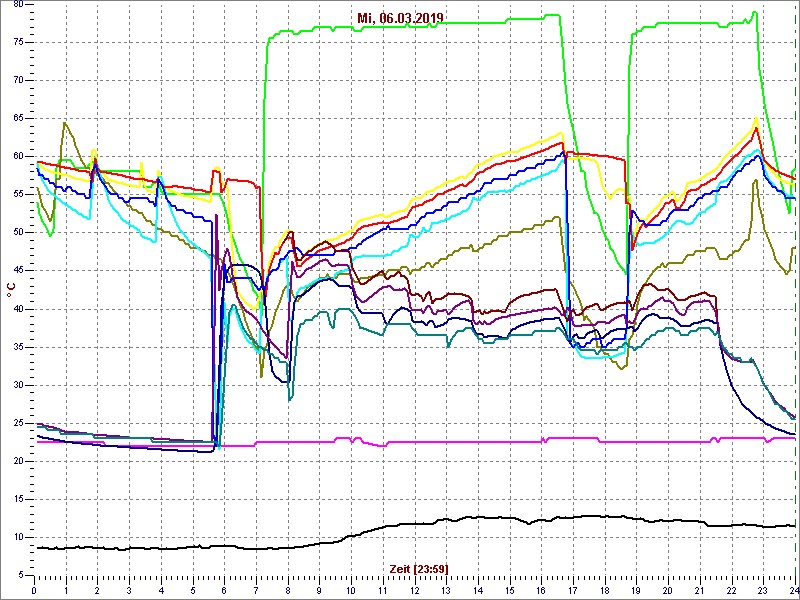Click hour 9 on the time axis
Viewport: 800px width, 600px height.
tap(319, 590)
